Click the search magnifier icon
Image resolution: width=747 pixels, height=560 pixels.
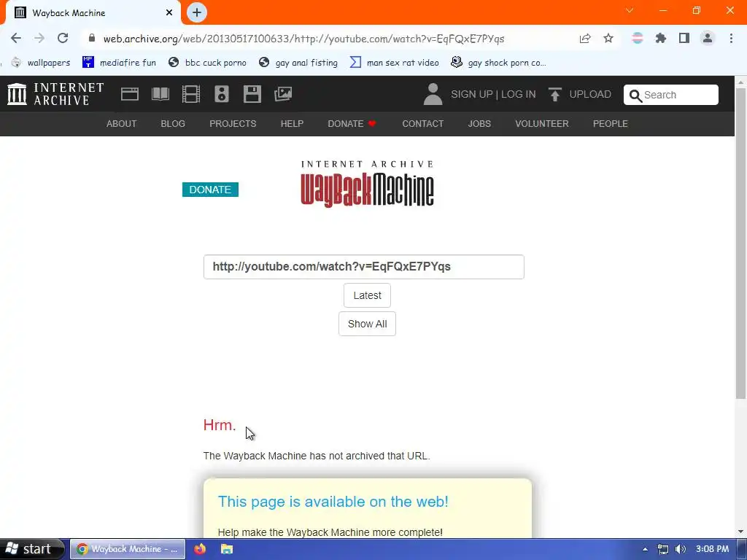pos(635,96)
